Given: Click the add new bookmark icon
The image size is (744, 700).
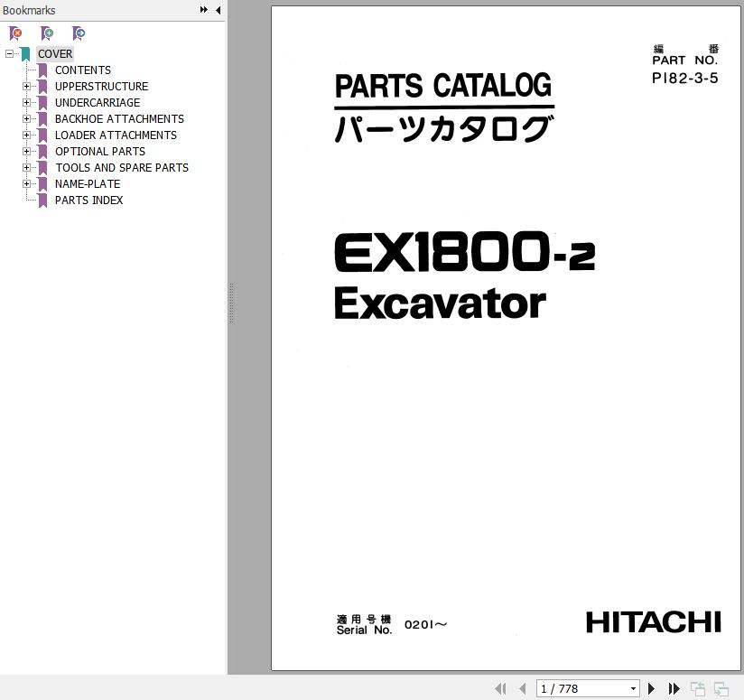Looking at the screenshot, I should pyautogui.click(x=47, y=33).
